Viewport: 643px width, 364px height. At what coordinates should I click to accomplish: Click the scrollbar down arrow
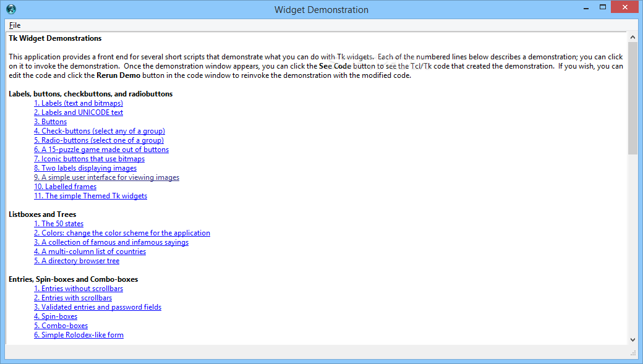pos(632,339)
